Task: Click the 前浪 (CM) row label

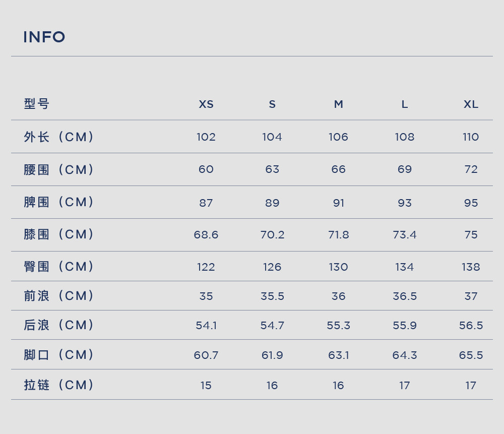Action: [59, 296]
